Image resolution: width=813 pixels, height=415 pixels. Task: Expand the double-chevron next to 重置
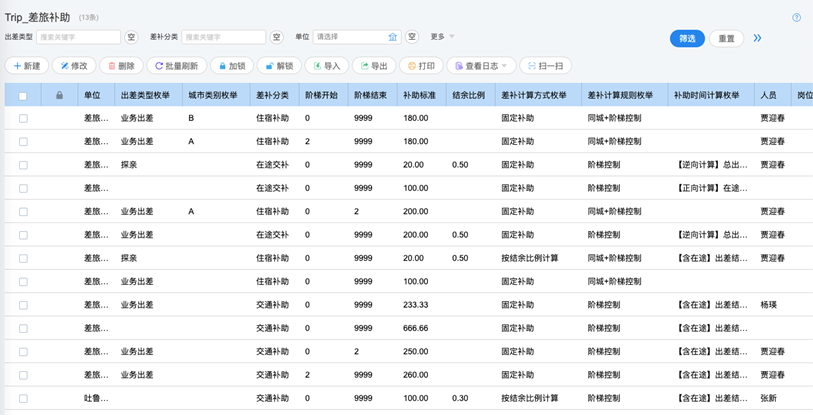click(757, 38)
